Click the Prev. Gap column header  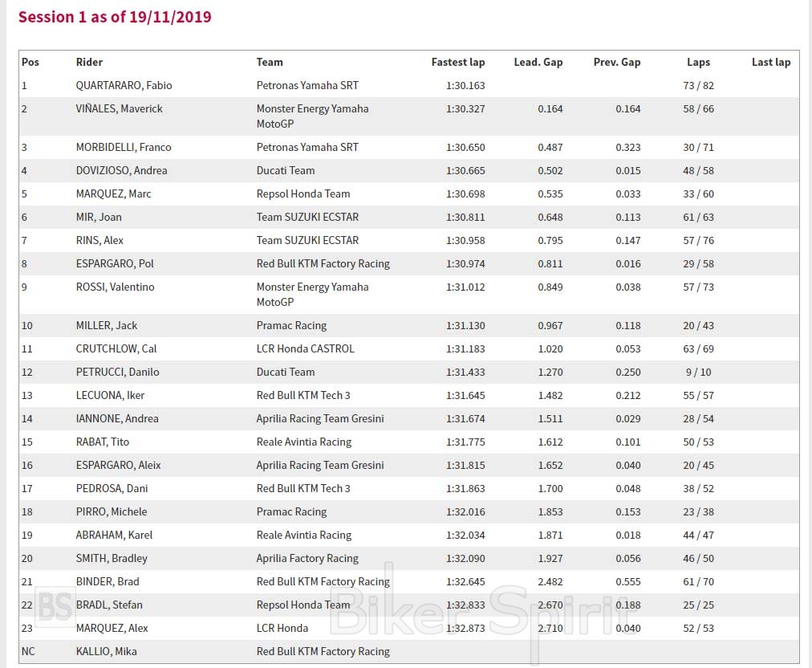[617, 62]
